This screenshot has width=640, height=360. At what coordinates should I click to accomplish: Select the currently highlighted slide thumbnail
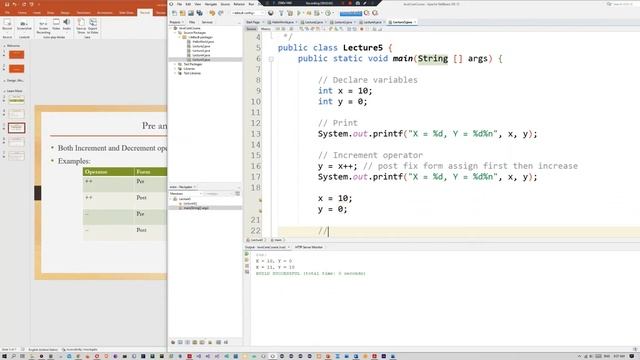[x=17, y=128]
